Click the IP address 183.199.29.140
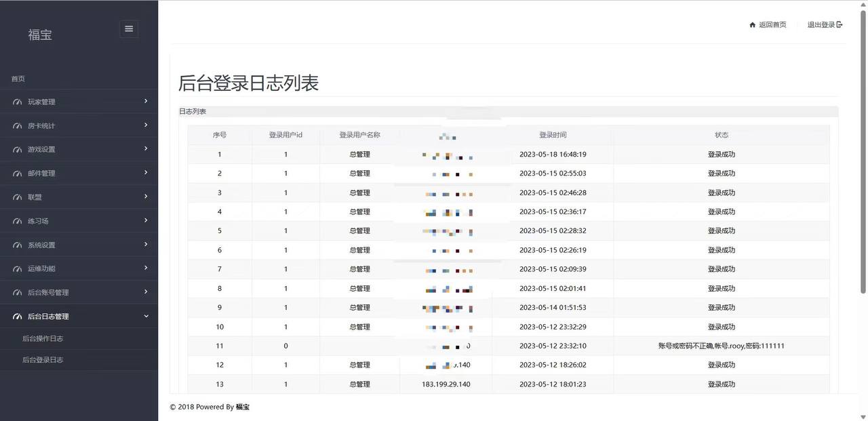 [x=446, y=384]
